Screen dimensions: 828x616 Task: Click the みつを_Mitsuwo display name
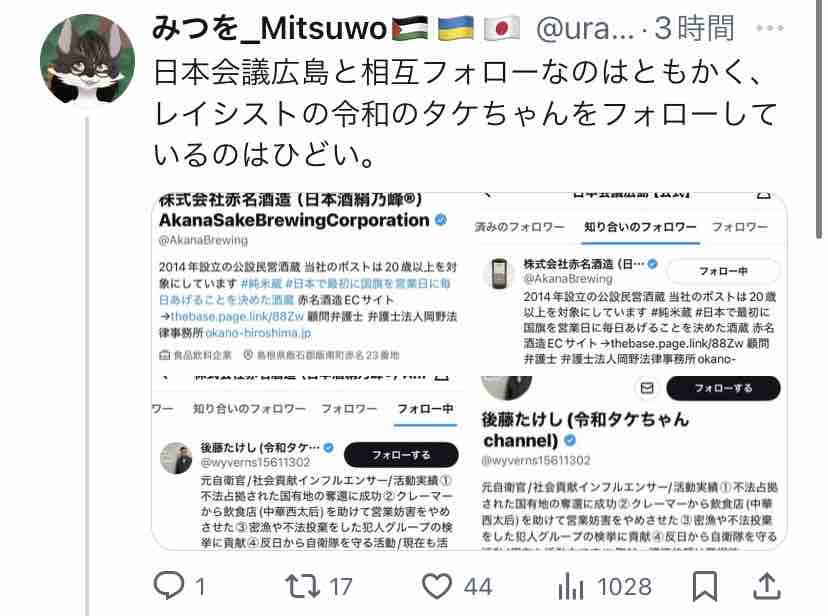tap(269, 28)
